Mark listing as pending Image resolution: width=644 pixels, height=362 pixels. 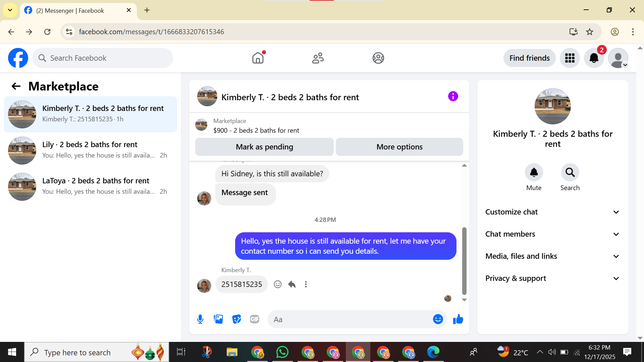coord(264,147)
